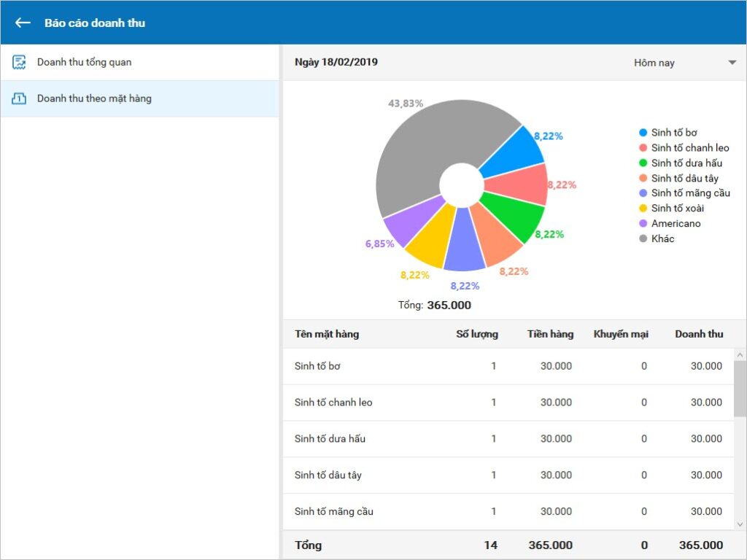Toggle Sinh tố bơ legend dot
The image size is (747, 560).
(643, 133)
